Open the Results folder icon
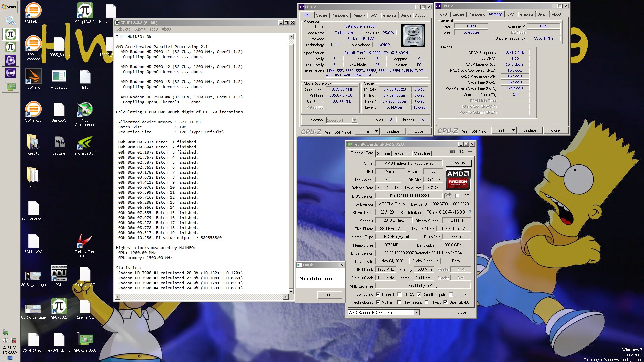This screenshot has height=362, width=644. click(x=33, y=145)
